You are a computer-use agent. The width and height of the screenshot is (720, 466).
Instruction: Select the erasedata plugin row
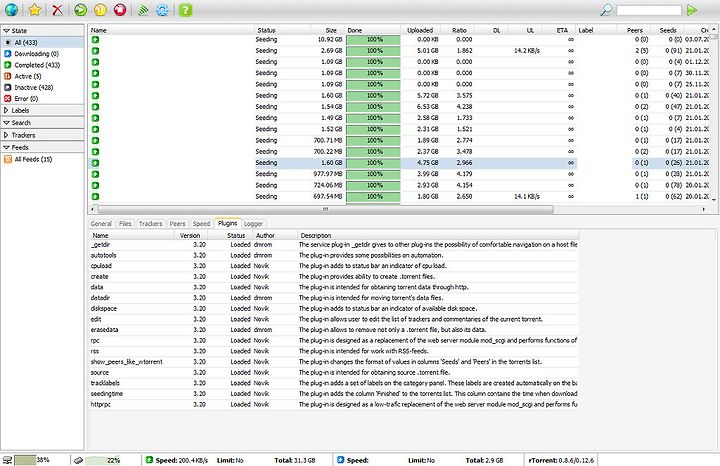point(334,330)
